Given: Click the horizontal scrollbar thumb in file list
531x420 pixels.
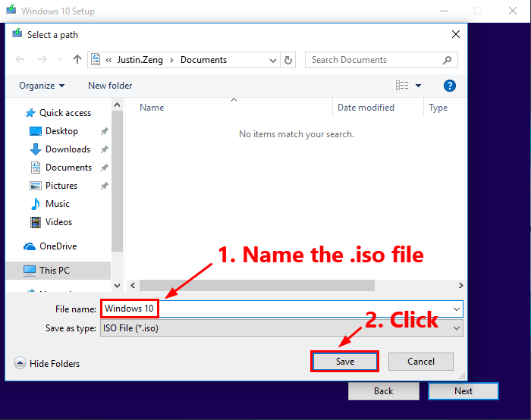Looking at the screenshot, I should 257,285.
